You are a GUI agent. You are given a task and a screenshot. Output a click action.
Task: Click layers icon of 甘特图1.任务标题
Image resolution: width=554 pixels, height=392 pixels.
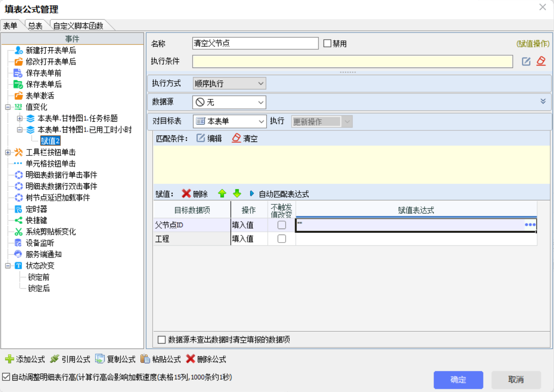[x=31, y=118]
